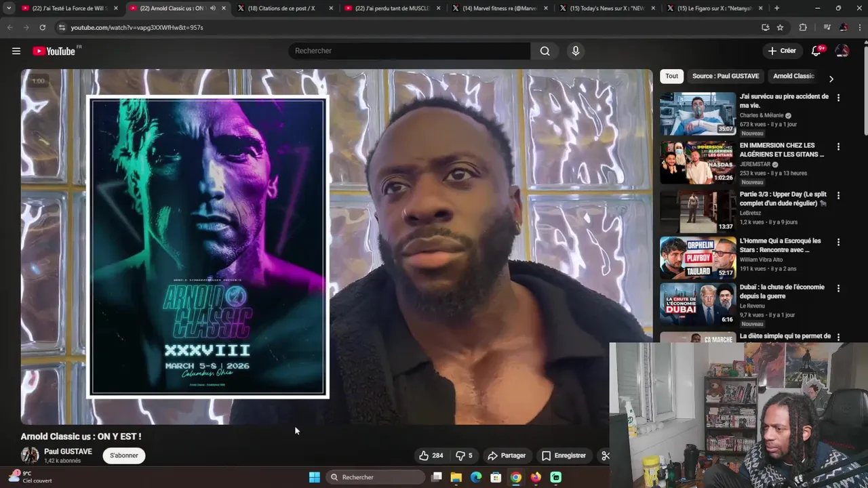
Task: Open the weather widget on taskbar
Action: coord(30,477)
